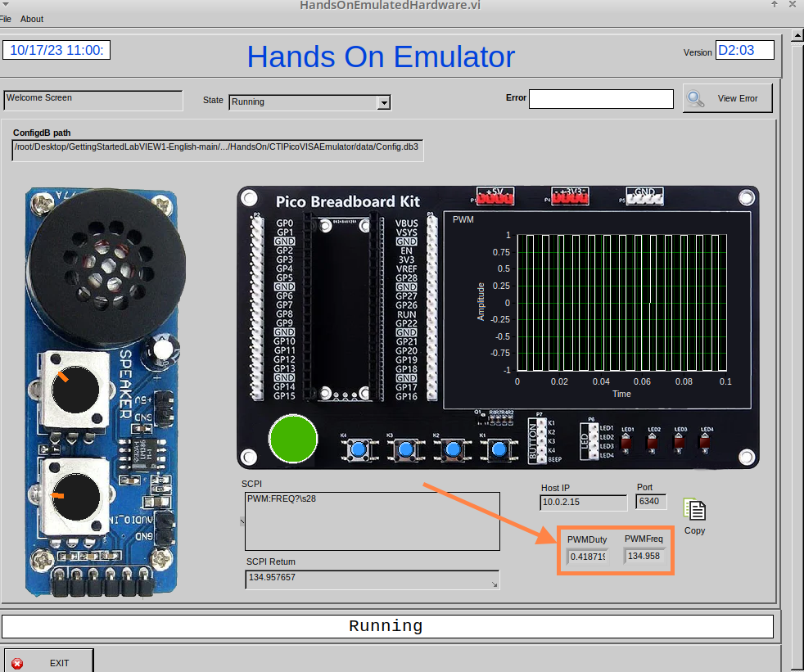Click the Port 6340 field

coord(651,501)
